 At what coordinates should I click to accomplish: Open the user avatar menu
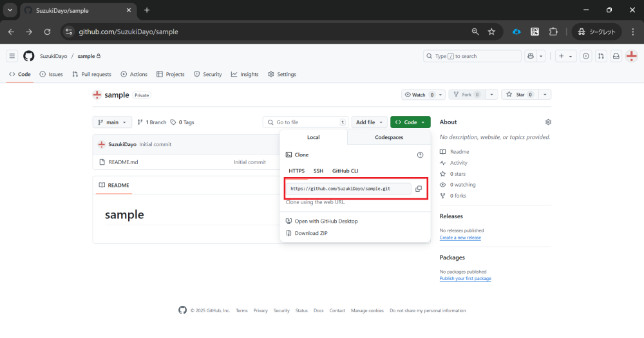tap(631, 56)
